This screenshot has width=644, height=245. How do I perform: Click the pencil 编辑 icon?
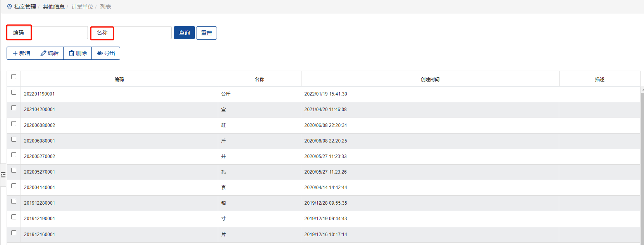[43, 53]
